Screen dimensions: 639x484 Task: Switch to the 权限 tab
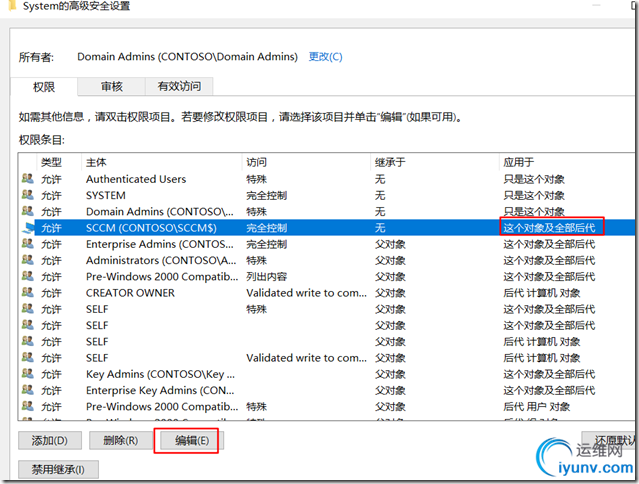[44, 87]
